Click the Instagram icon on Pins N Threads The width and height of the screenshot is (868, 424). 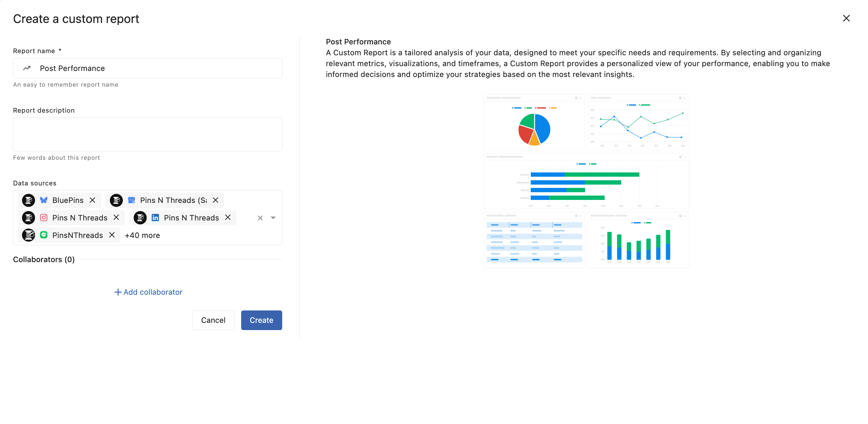(44, 218)
